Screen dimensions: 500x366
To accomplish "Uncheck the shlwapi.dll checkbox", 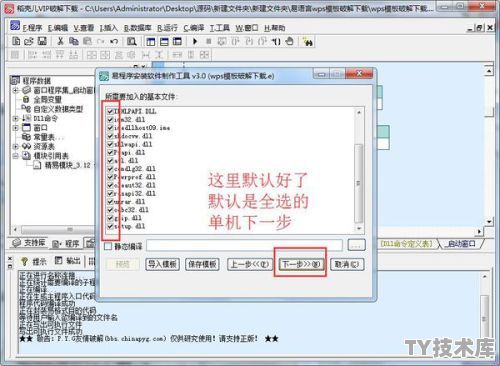I will pos(110,144).
